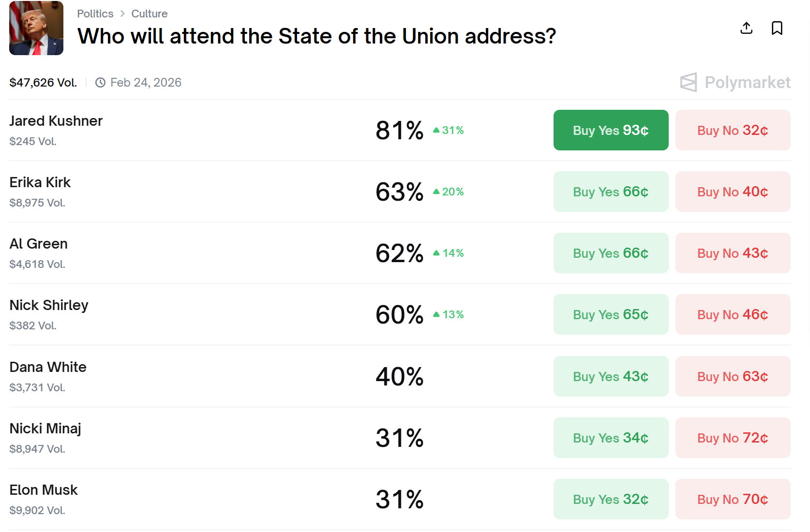Buy Yes at 34¢ for Nicki Minaj

tap(611, 438)
